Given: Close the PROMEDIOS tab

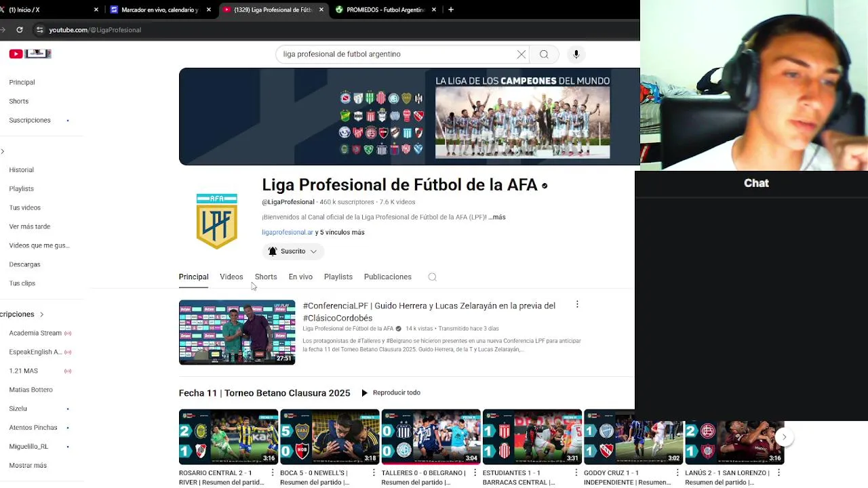Looking at the screenshot, I should coord(433,9).
